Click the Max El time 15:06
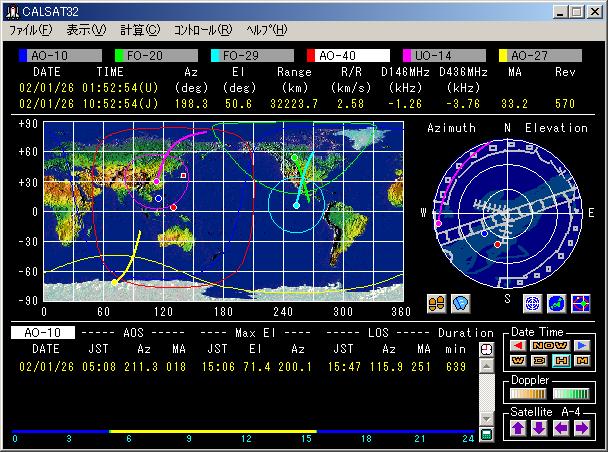 (218, 367)
